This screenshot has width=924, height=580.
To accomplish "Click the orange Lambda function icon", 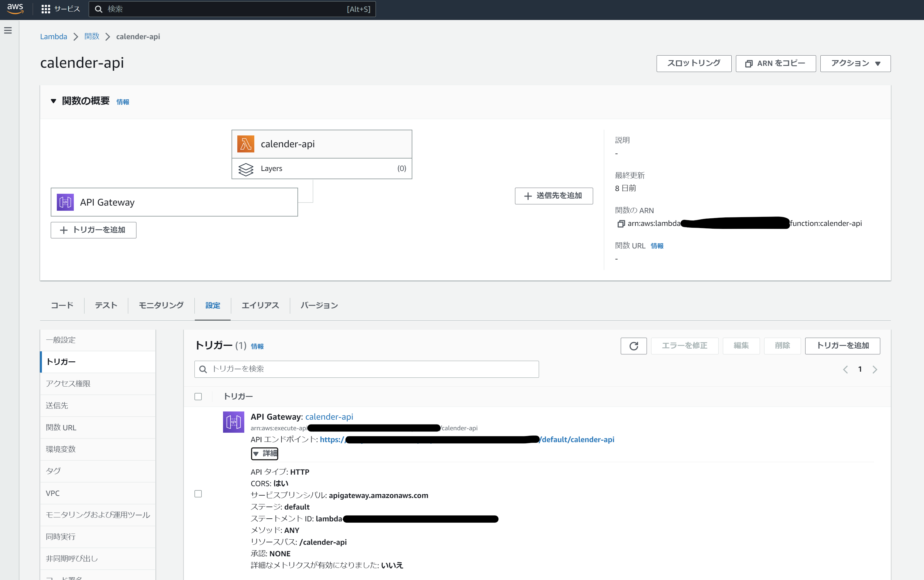I will (x=246, y=144).
